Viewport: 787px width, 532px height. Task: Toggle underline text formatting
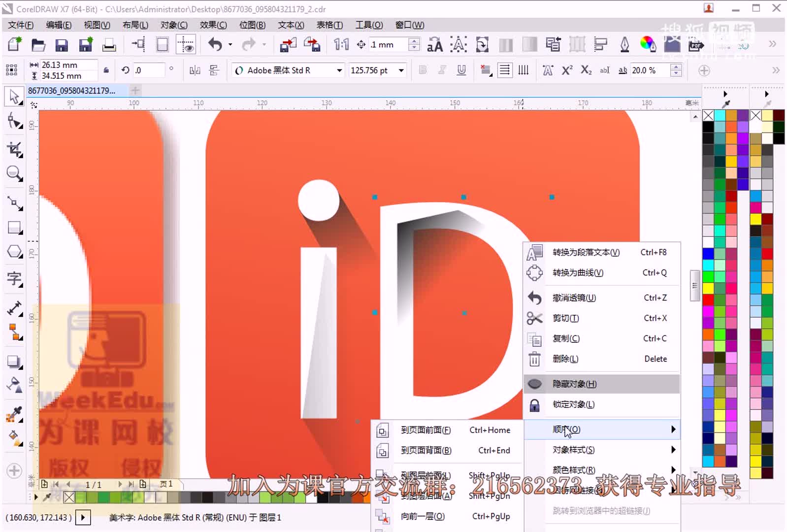tap(461, 70)
